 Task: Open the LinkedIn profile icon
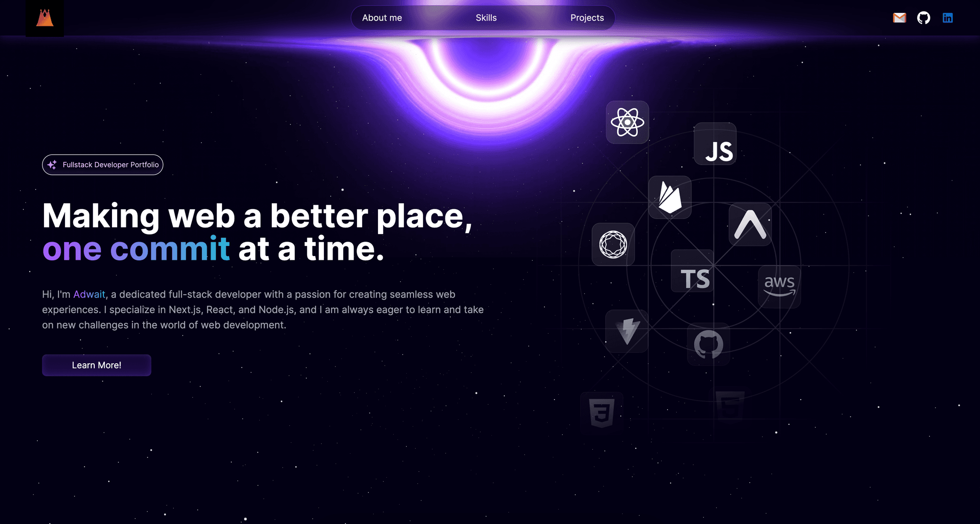[x=947, y=18]
